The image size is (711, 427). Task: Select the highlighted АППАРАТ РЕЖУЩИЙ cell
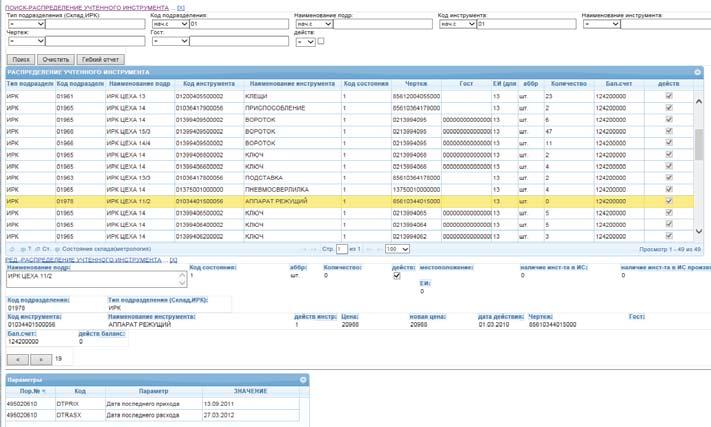pyautogui.click(x=292, y=201)
